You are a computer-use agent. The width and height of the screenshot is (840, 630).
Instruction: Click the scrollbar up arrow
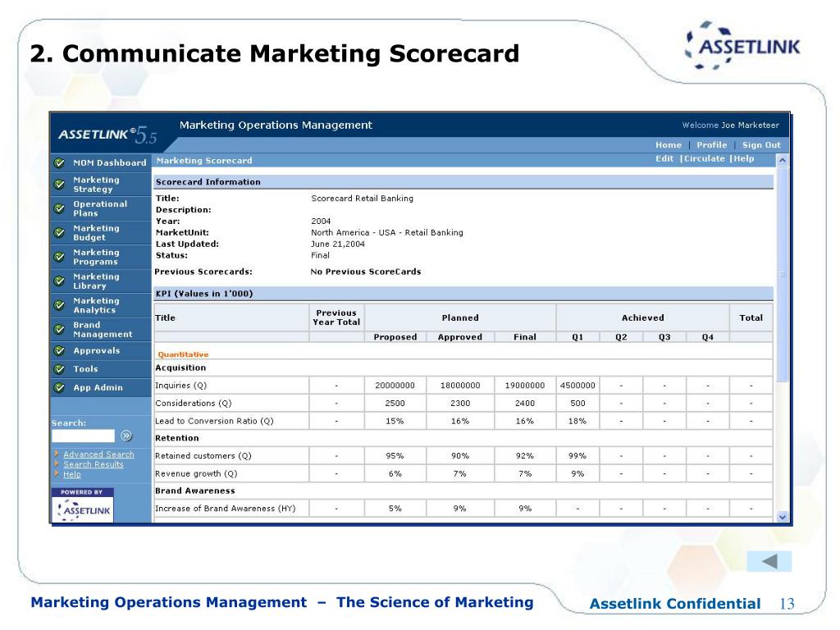coord(782,160)
